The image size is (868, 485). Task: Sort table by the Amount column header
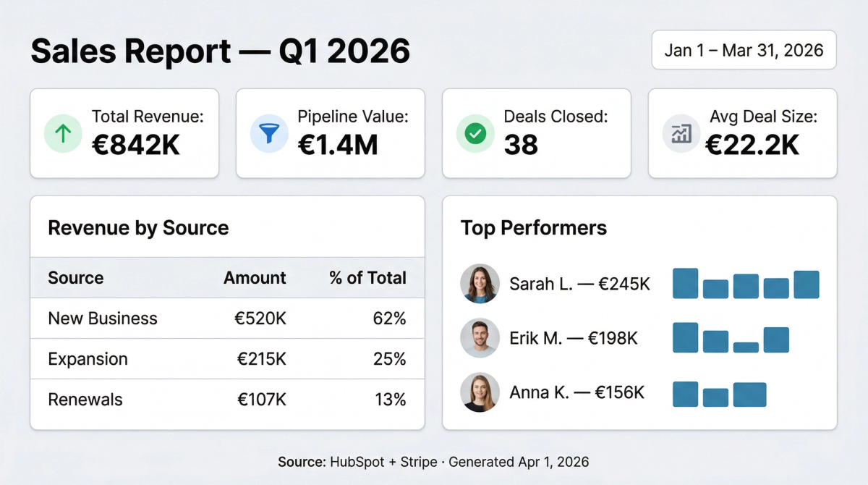point(255,278)
